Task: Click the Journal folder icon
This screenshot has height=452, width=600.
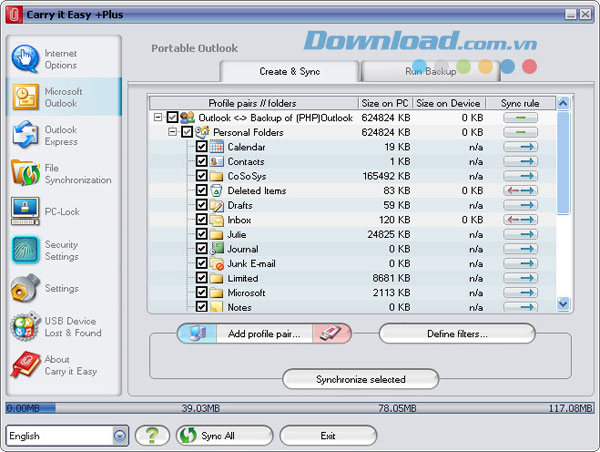Action: coord(217,249)
